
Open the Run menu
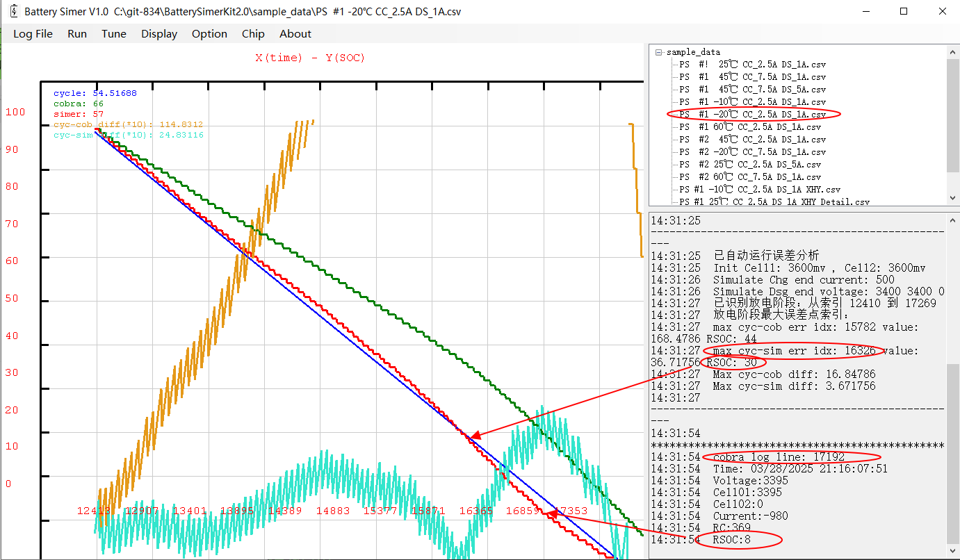coord(77,33)
